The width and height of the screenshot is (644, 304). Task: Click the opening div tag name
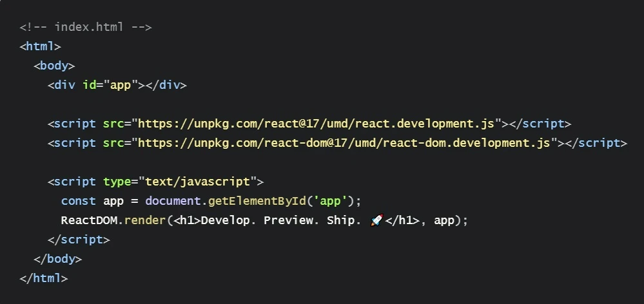pyautogui.click(x=65, y=85)
